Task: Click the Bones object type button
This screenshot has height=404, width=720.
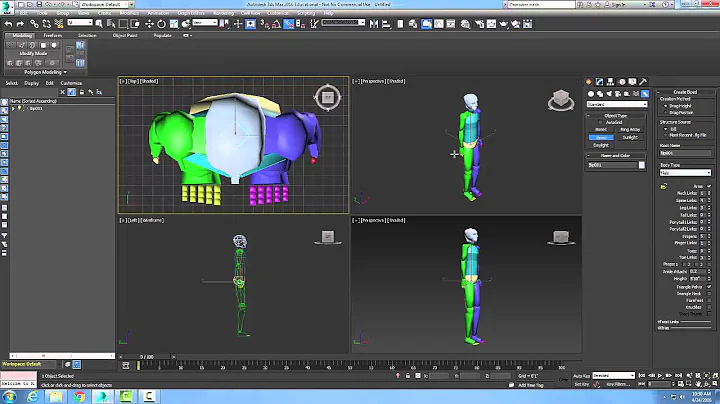Action: [601, 130]
